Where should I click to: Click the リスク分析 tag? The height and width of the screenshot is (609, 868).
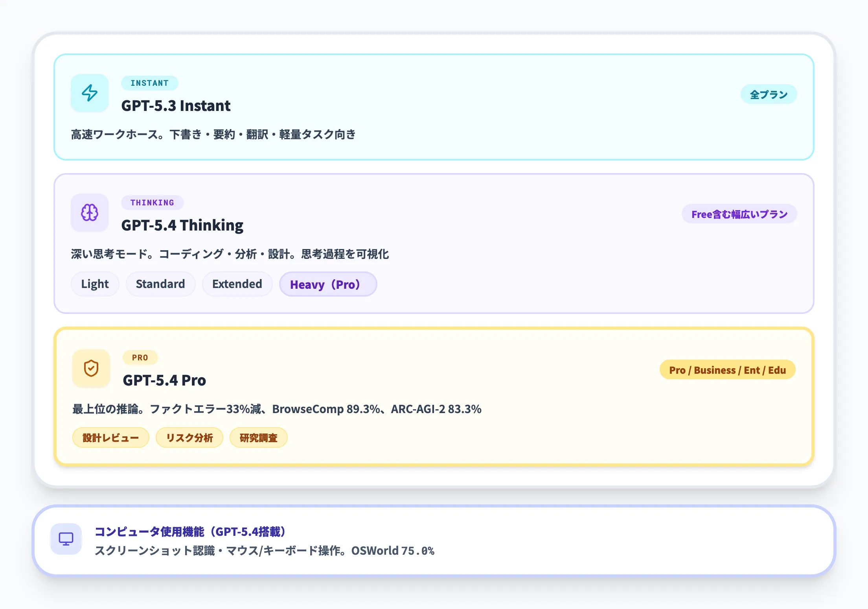point(189,437)
